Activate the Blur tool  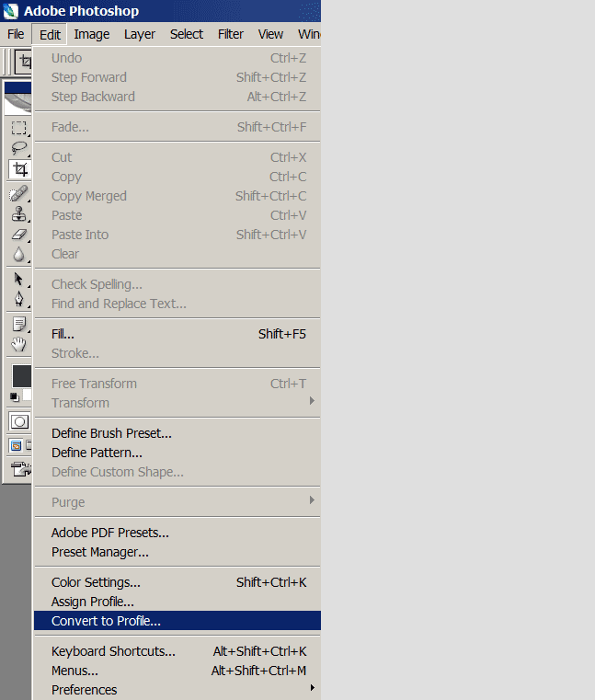18,254
